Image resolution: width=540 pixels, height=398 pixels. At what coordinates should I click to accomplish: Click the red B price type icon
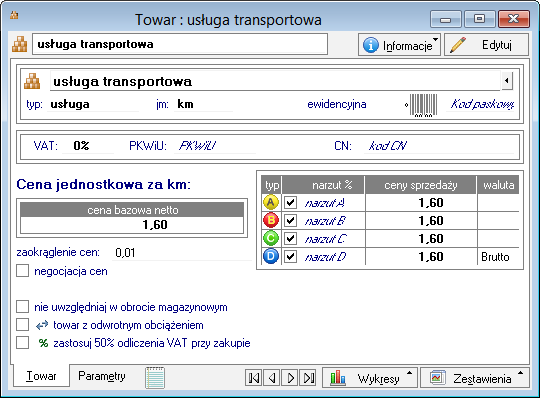[x=271, y=220]
